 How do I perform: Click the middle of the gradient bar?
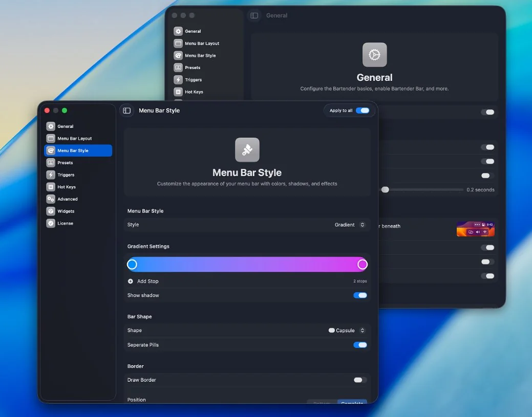pos(247,265)
